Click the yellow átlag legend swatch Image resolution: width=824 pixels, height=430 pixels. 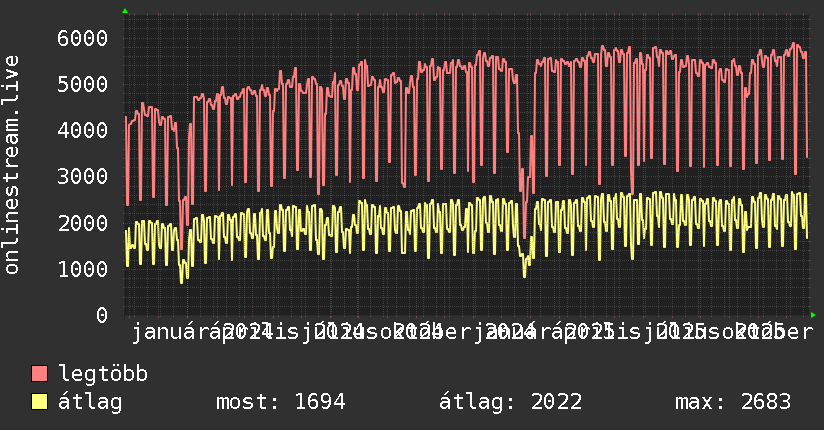click(x=40, y=402)
